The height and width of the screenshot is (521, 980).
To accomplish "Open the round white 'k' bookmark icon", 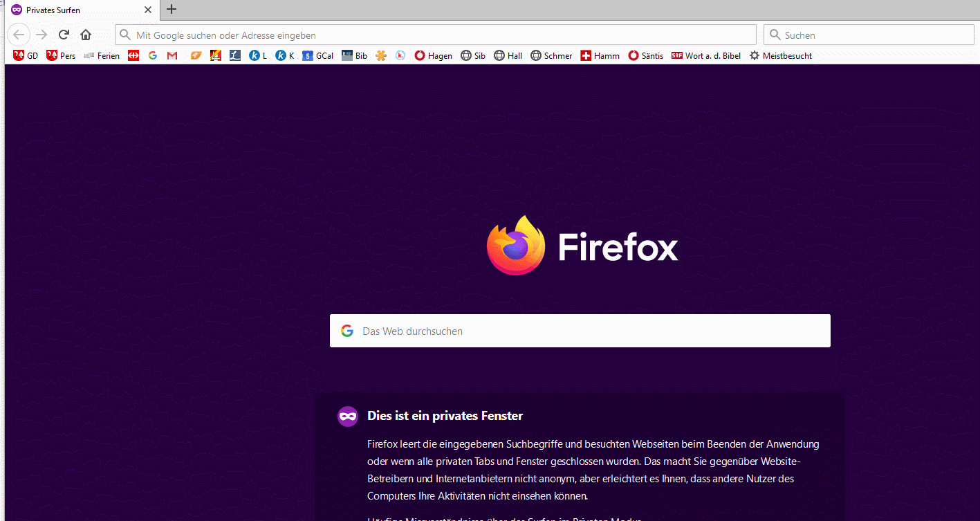I will tap(400, 56).
